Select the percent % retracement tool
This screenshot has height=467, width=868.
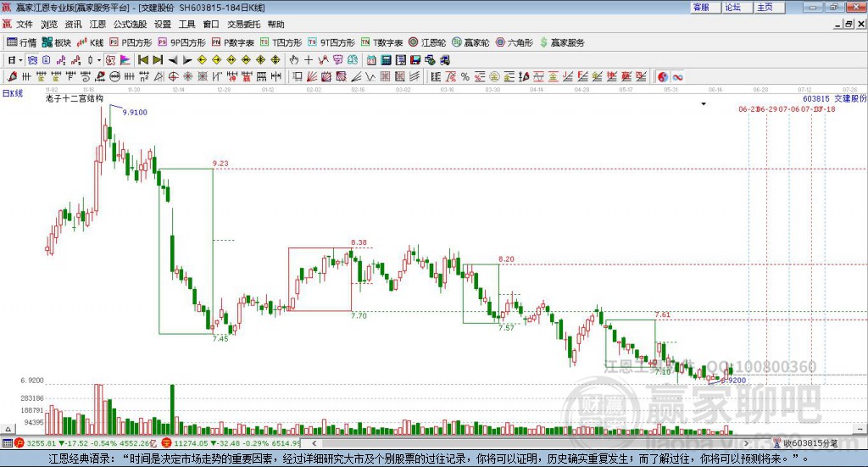click(465, 76)
